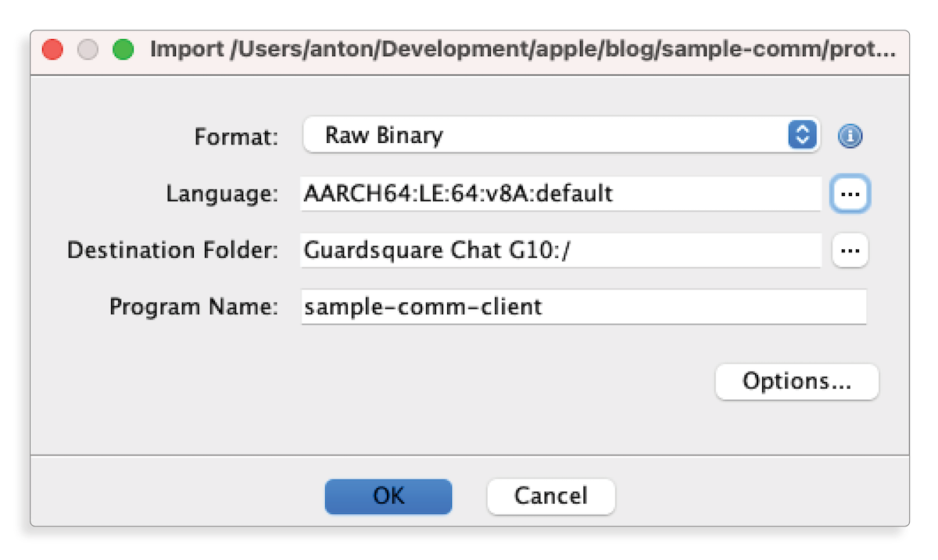Click the gray minimize window button
The width and height of the screenshot is (938, 560).
pos(88,51)
